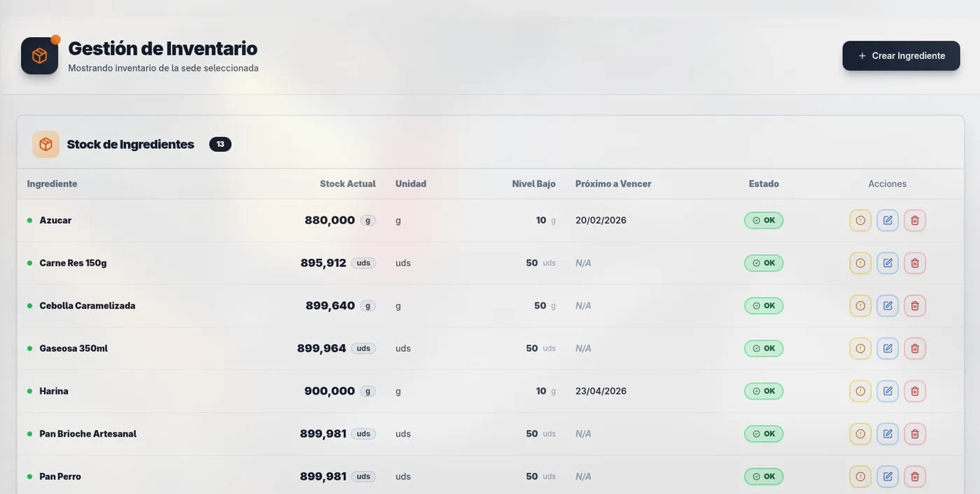This screenshot has width=980, height=494.
Task: Click the Estado column header
Action: point(764,184)
